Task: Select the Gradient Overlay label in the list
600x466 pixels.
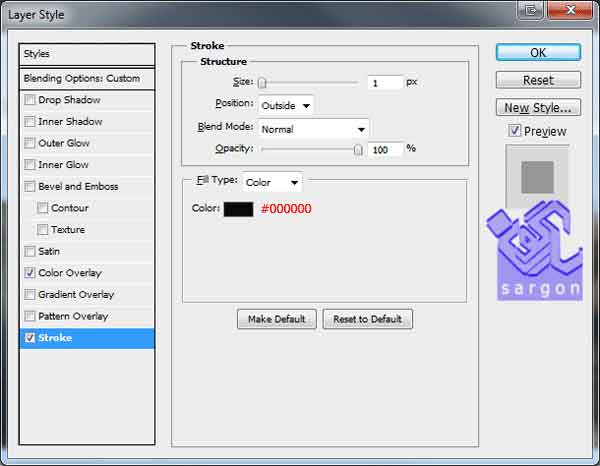Action: pyautogui.click(x=76, y=295)
